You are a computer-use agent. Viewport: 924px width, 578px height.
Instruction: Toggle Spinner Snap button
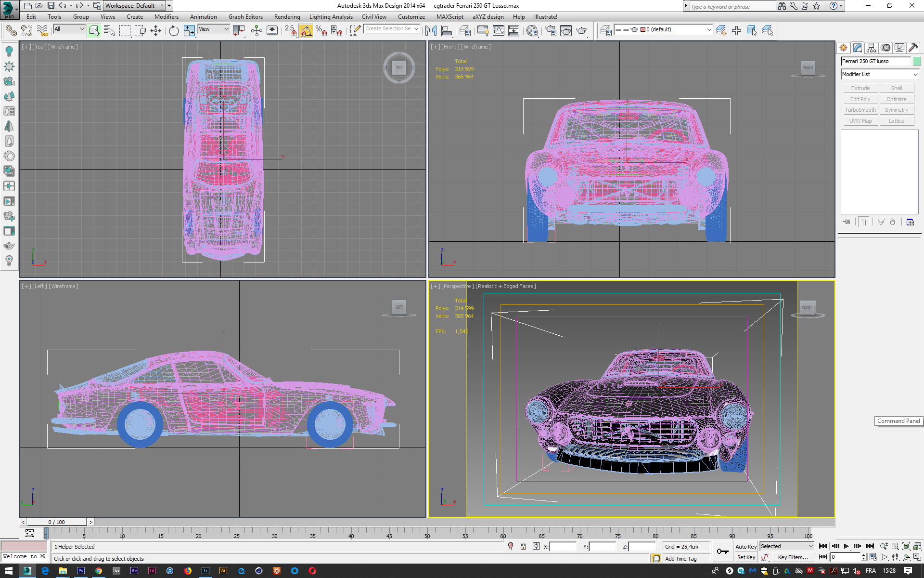point(337,31)
